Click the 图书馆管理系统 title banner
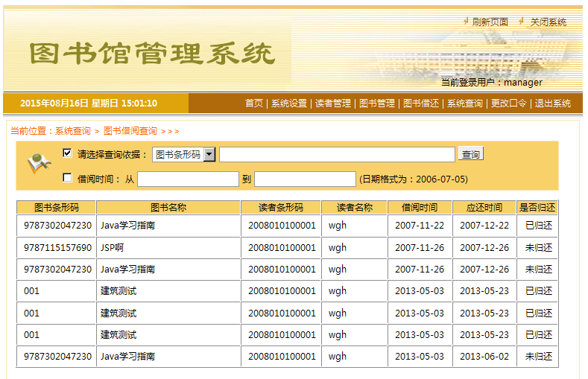The height and width of the screenshot is (379, 588). 153,54
